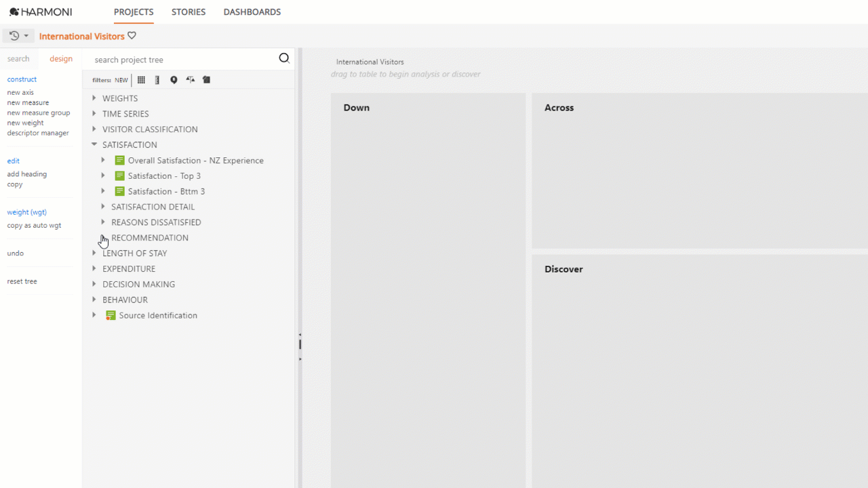Click the search magnifier icon
The width and height of the screenshot is (868, 488).
(x=284, y=58)
